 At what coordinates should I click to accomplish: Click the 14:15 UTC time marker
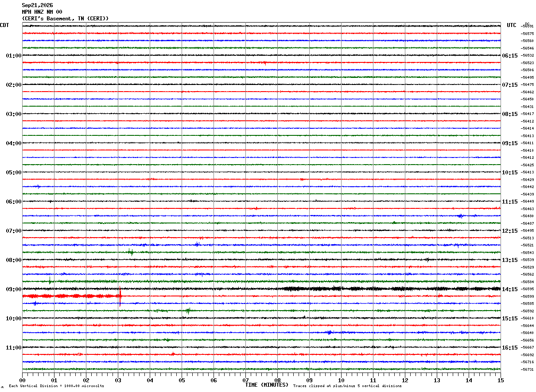pyautogui.click(x=509, y=289)
